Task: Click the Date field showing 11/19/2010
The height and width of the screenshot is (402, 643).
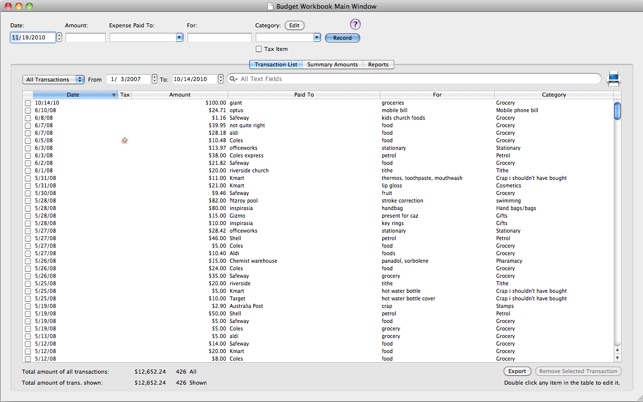Action: pyautogui.click(x=33, y=37)
